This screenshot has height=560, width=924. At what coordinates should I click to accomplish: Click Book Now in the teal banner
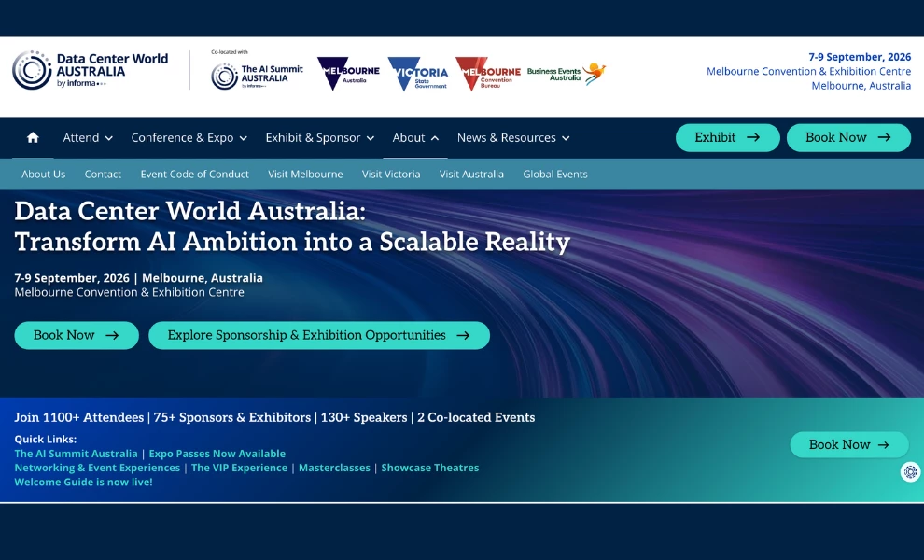(x=849, y=444)
